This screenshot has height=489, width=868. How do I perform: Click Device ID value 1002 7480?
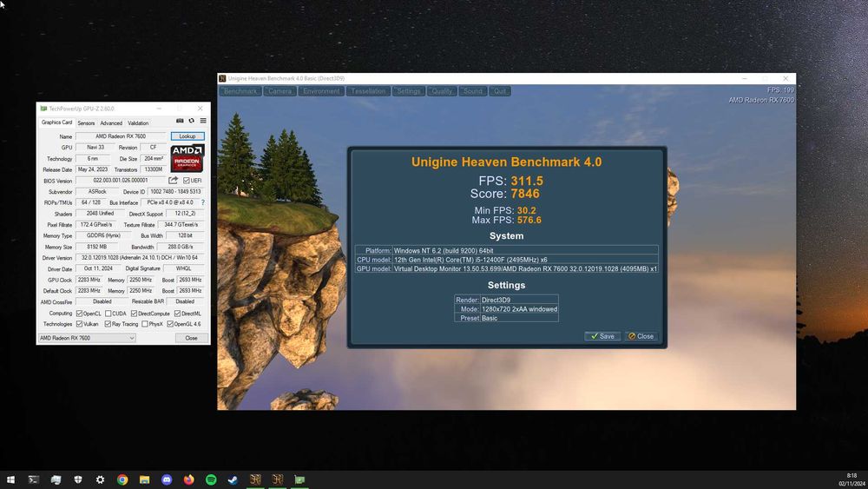pos(175,192)
